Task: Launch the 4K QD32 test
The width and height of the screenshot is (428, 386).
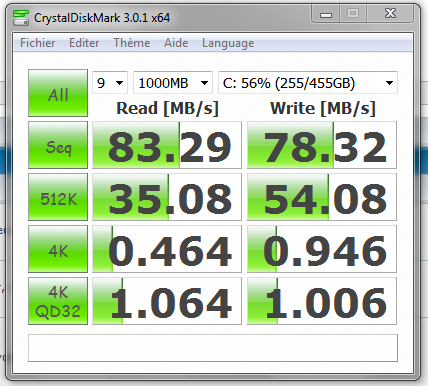Action: (58, 301)
